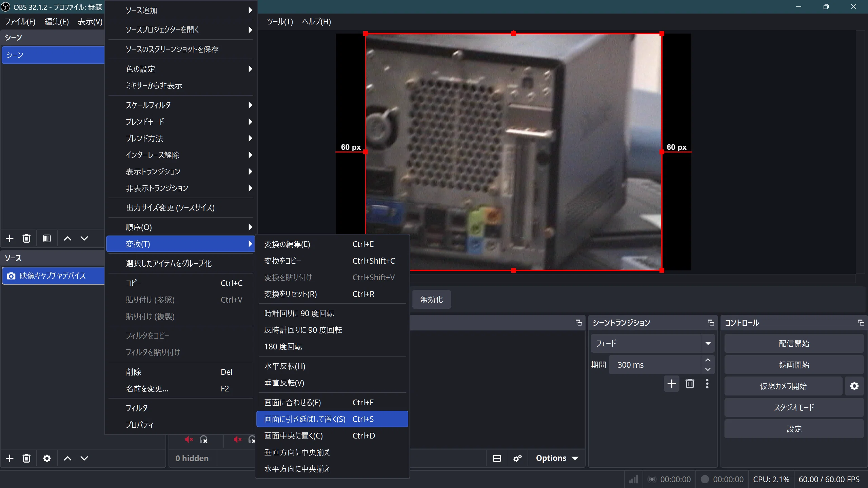Open virtual camera settings gear icon
Image resolution: width=868 pixels, height=488 pixels.
[854, 386]
